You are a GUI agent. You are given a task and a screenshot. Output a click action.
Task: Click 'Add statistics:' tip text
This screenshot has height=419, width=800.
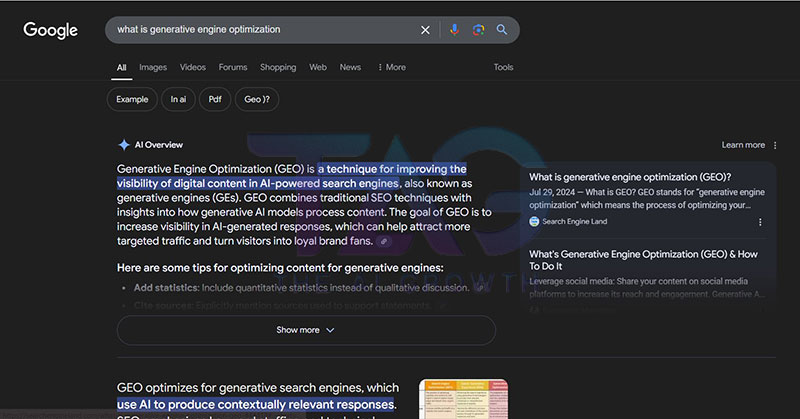[x=166, y=288]
